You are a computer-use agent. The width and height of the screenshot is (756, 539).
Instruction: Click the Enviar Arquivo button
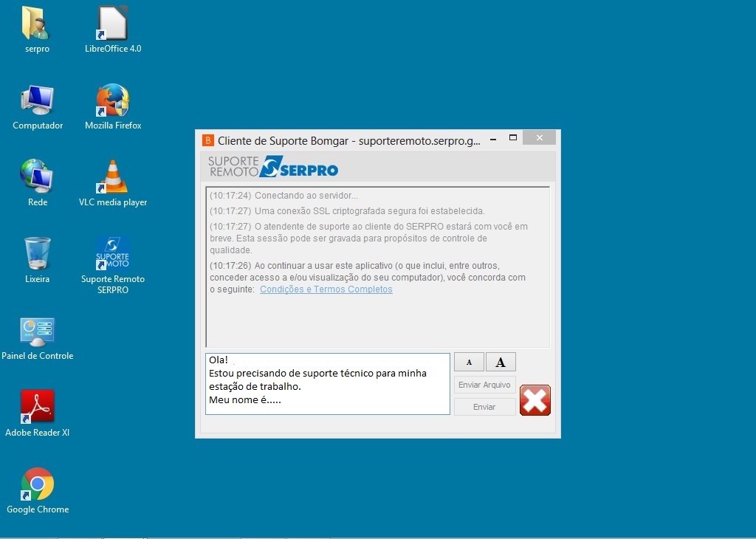(x=484, y=385)
